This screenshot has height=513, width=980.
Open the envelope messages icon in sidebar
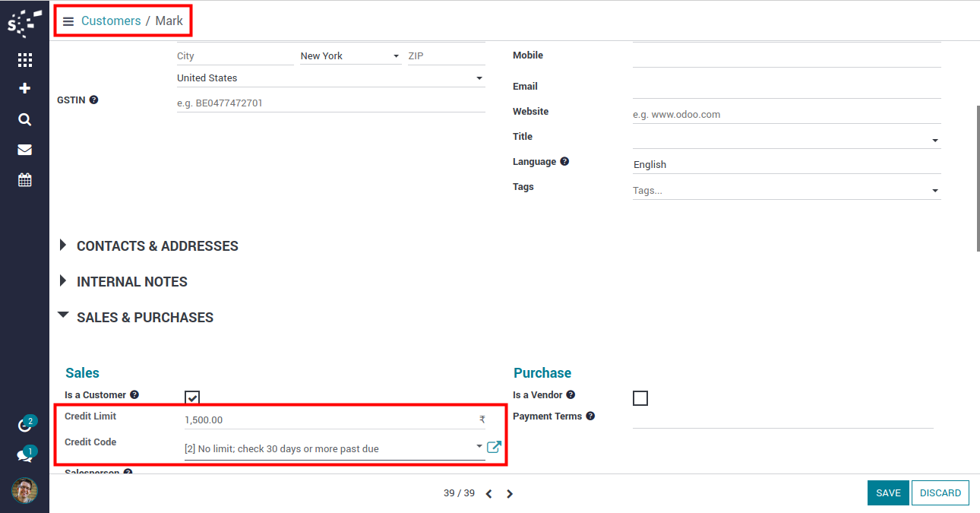pyautogui.click(x=24, y=150)
